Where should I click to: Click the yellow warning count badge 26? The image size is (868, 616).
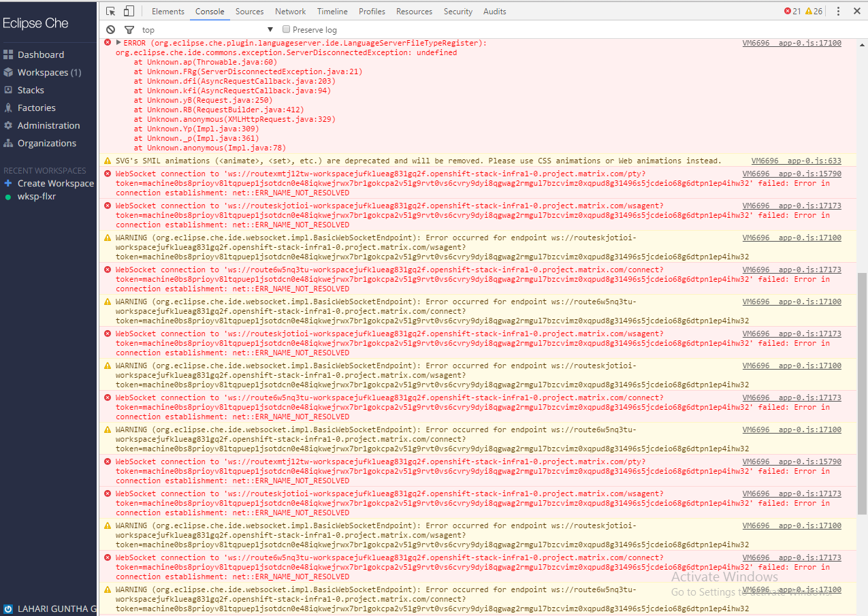pyautogui.click(x=814, y=11)
